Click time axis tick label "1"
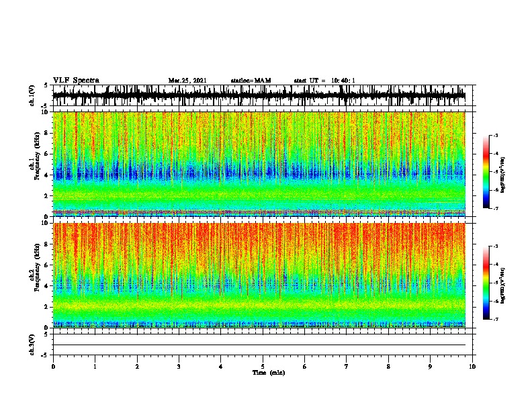532x411 pixels. coord(95,367)
